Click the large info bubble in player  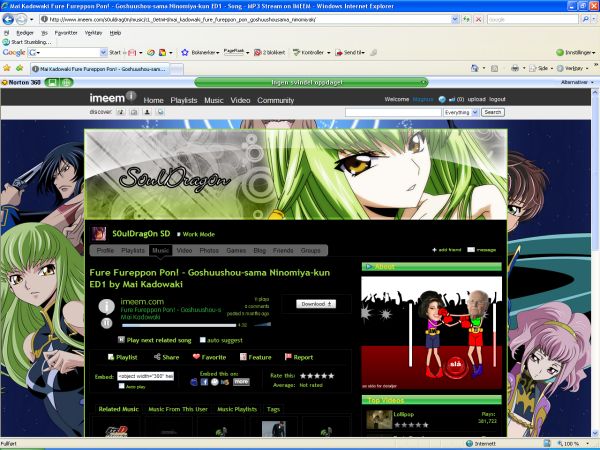coord(106,307)
